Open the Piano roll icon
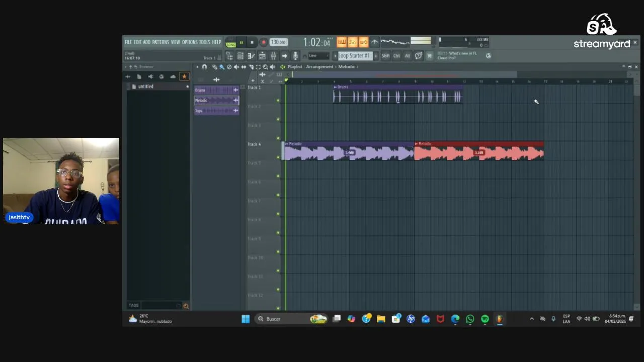 pyautogui.click(x=251, y=56)
